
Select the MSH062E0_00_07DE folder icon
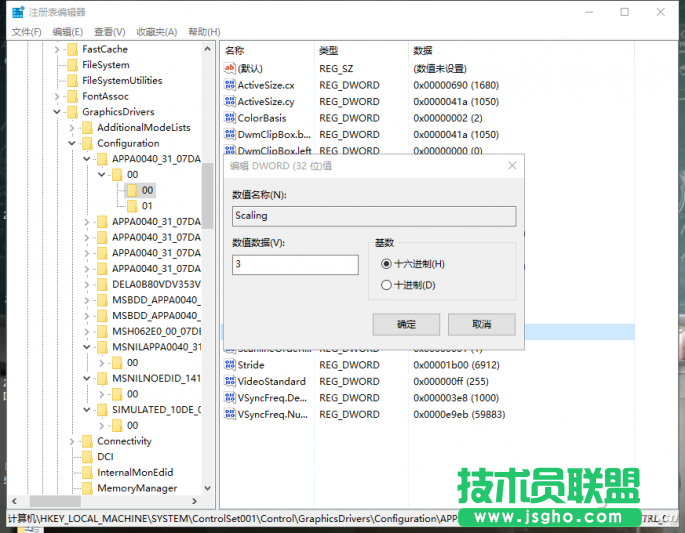[x=102, y=332]
